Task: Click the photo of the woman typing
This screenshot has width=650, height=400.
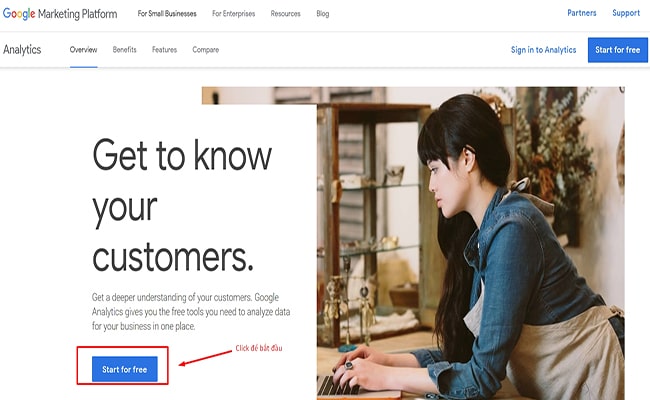Action: pos(470,240)
